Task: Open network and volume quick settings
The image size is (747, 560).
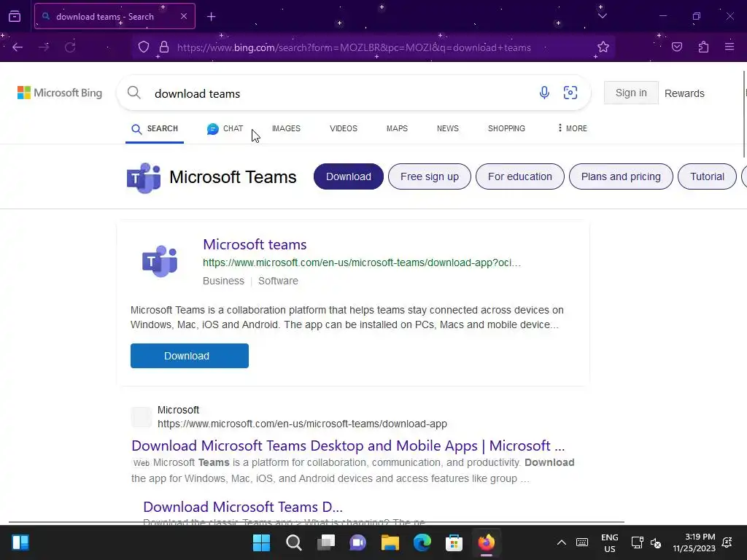Action: pos(646,542)
